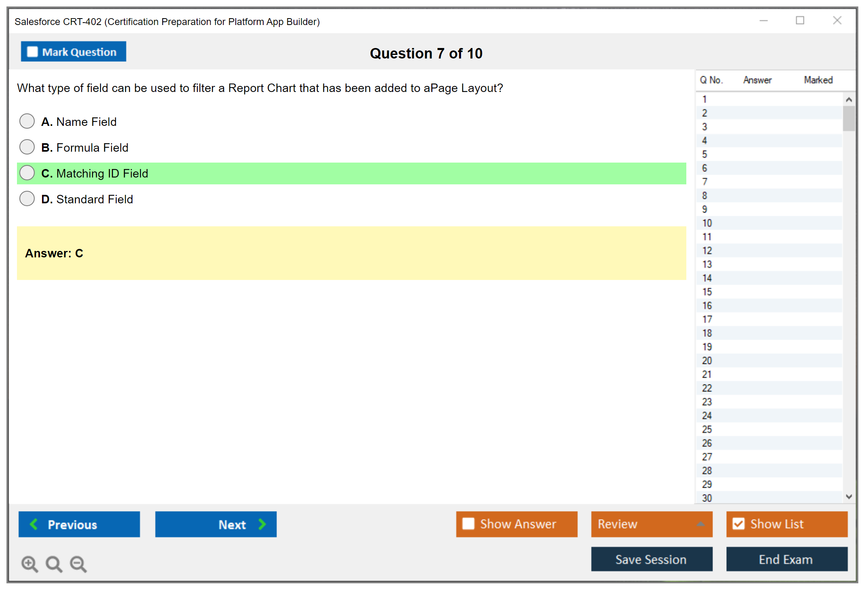Click the reset zoom magnifier icon
Screen dimensions: 868x593
(x=54, y=564)
